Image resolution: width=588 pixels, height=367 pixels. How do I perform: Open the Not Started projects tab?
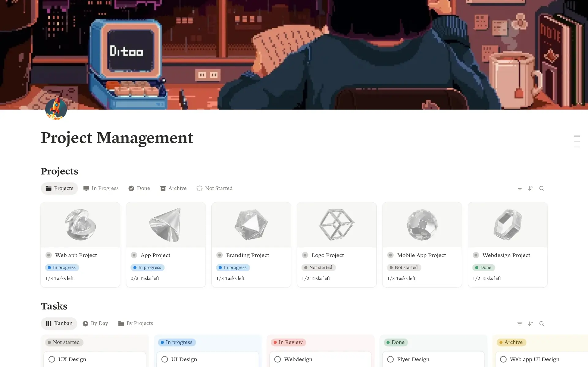pos(215,189)
